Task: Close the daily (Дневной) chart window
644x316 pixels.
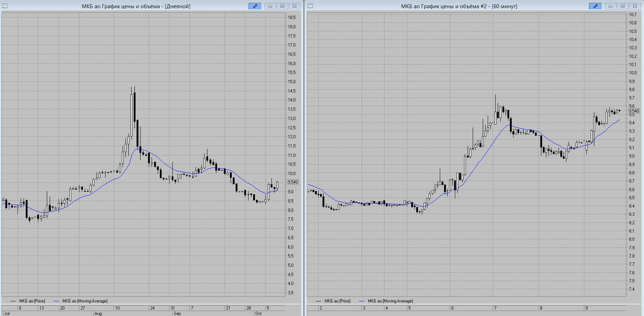Action: 294,6
